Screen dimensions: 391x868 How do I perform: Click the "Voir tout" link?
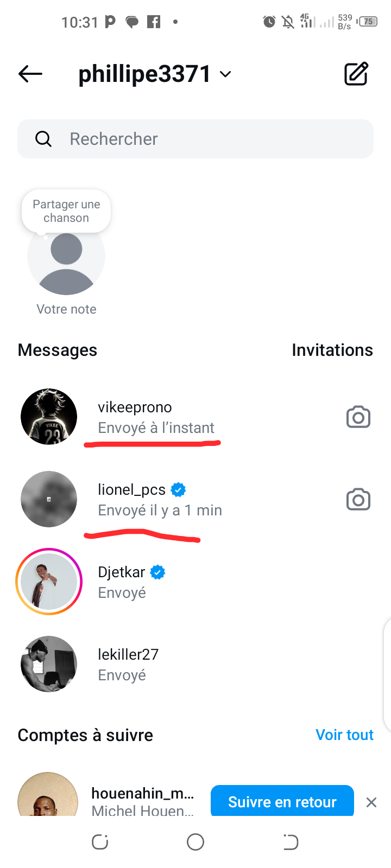[x=344, y=735]
